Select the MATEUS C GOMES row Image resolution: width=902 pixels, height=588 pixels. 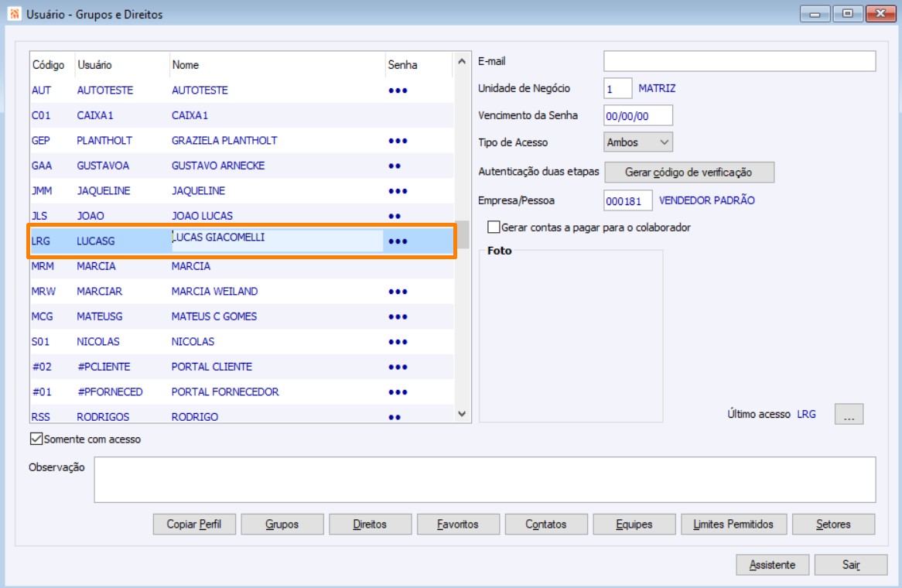pos(241,316)
